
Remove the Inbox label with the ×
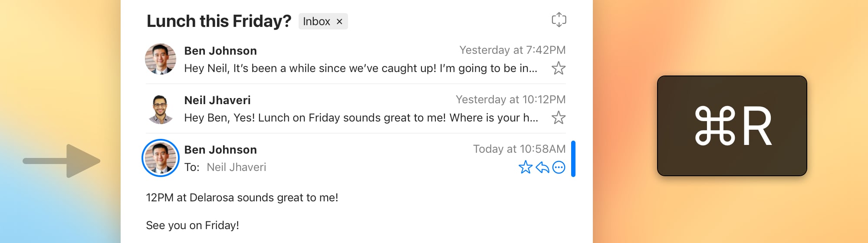click(339, 21)
